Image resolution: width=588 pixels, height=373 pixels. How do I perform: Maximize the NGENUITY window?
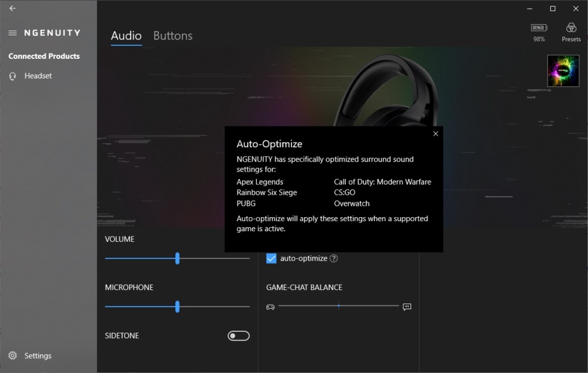click(553, 8)
